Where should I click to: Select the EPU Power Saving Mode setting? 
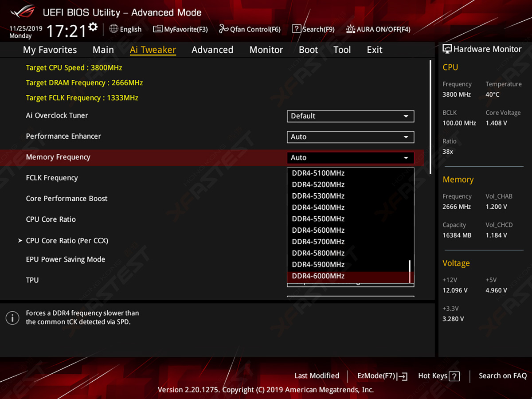pos(66,259)
